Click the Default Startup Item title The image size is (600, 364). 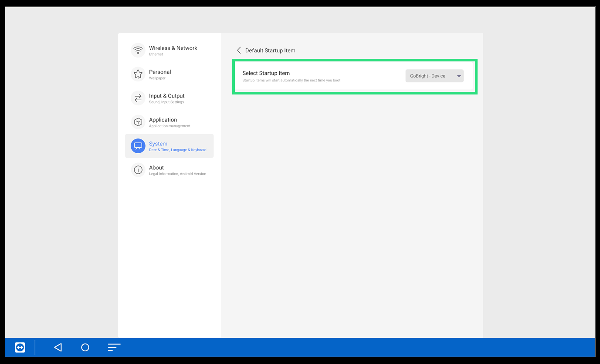click(270, 51)
